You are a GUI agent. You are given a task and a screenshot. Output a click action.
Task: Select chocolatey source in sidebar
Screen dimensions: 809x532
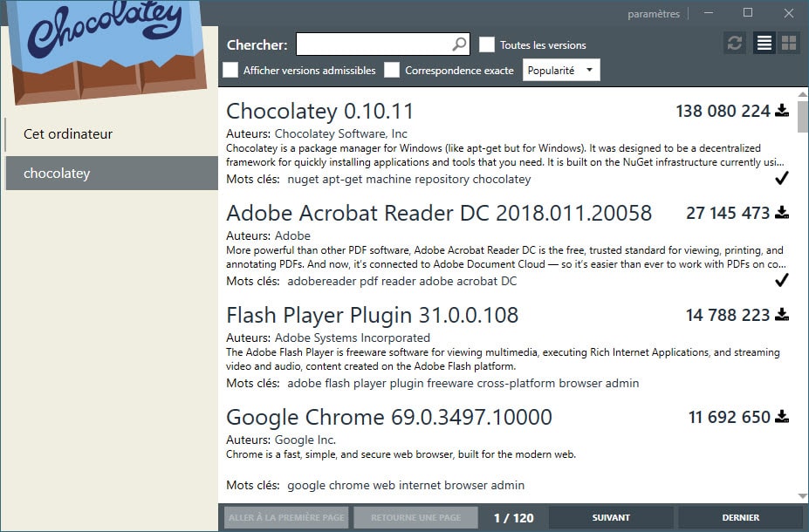pyautogui.click(x=112, y=174)
